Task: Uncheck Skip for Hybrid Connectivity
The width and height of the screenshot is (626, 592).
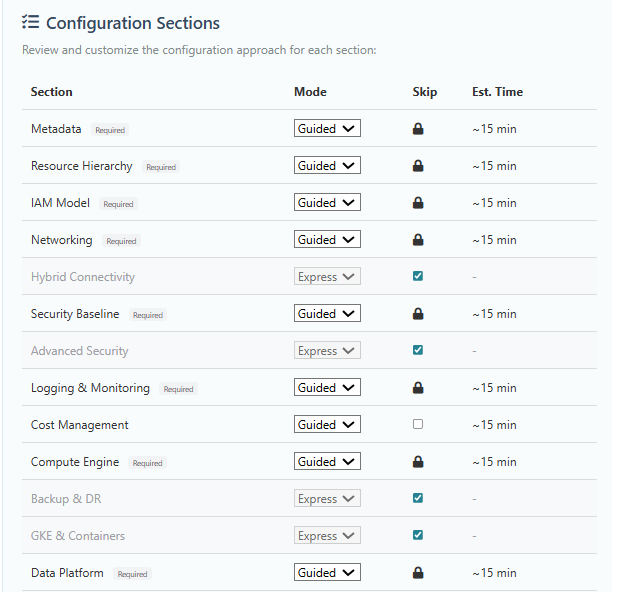Action: pyautogui.click(x=418, y=276)
